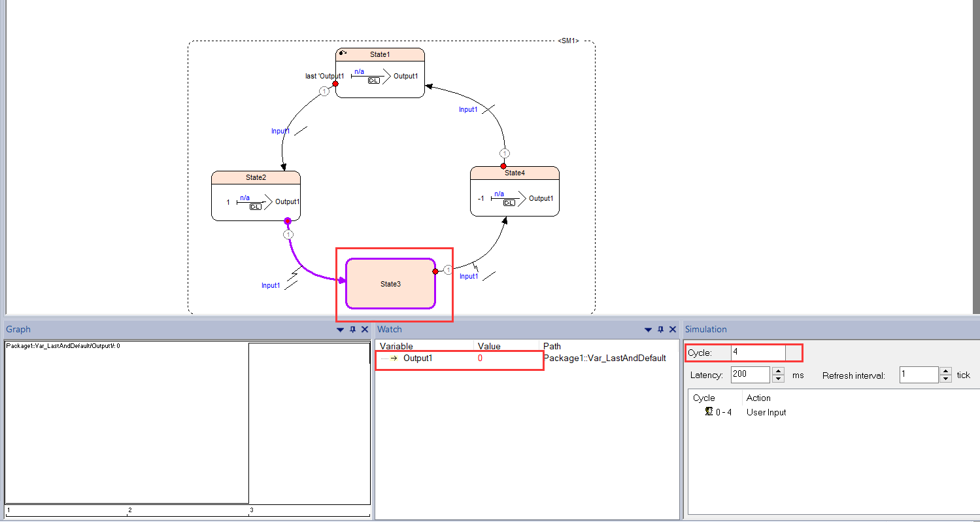The image size is (980, 522).
Task: Select the active State3 node
Action: (390, 284)
